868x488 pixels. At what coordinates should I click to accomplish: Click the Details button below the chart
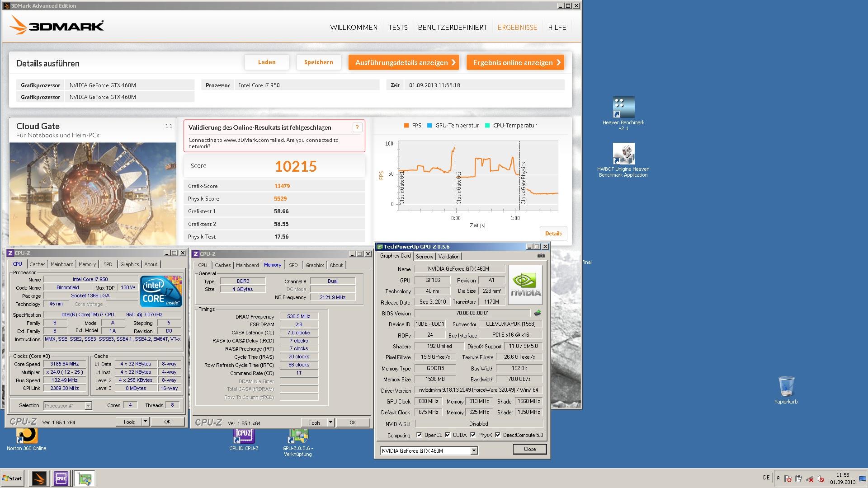click(553, 234)
